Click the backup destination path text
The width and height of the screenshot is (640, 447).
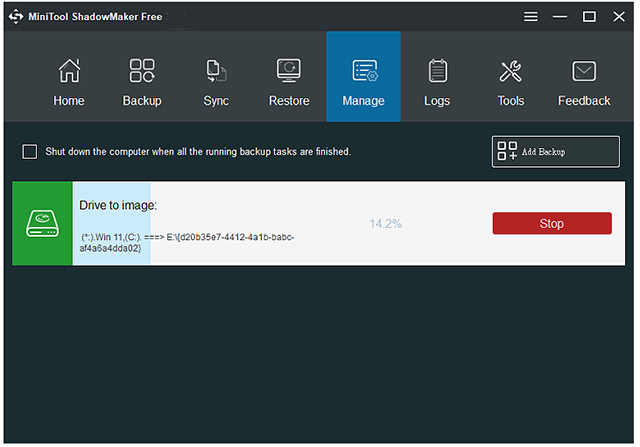pyautogui.click(x=187, y=242)
